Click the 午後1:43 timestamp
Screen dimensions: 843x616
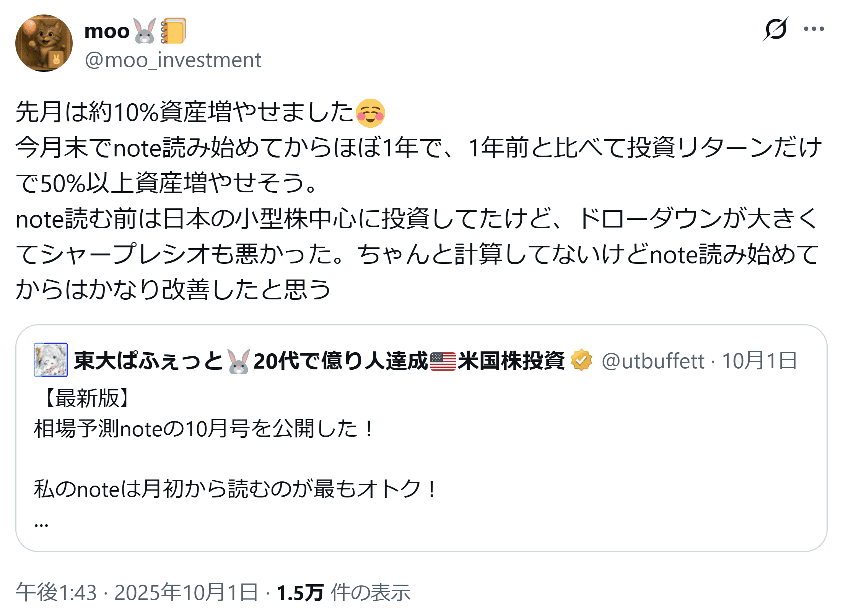(x=56, y=592)
